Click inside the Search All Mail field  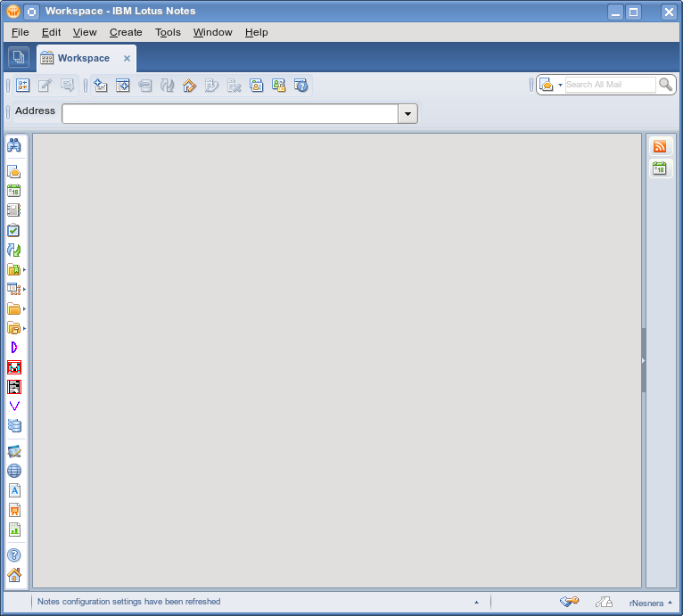coord(609,85)
